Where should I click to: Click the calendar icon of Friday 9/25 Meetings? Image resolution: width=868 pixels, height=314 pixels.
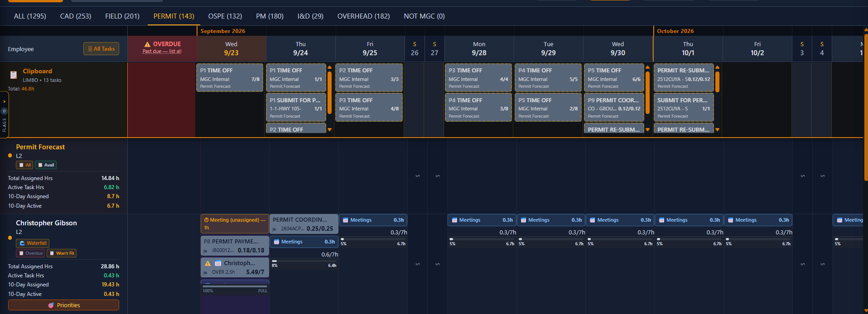point(346,220)
